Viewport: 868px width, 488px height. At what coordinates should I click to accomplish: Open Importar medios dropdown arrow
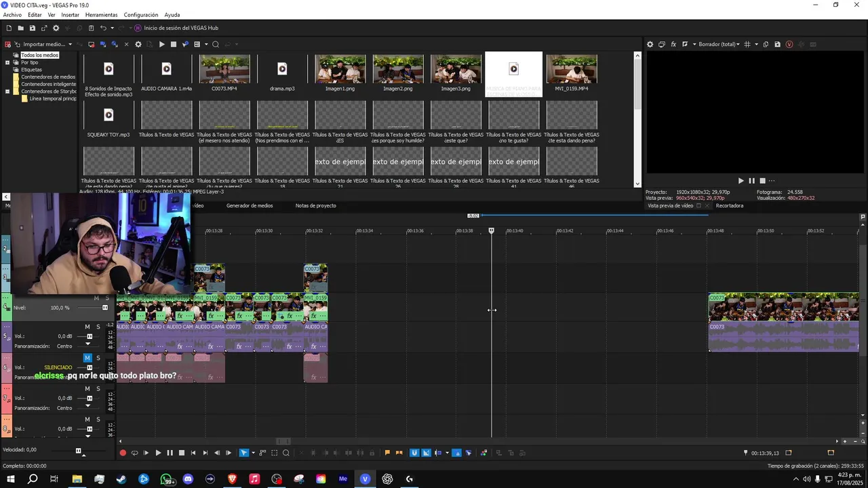pos(71,44)
